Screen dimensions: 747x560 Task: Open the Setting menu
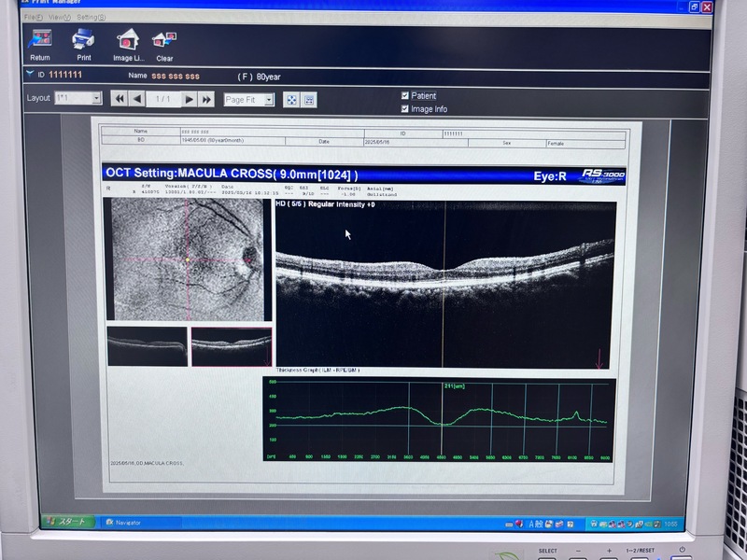click(91, 17)
